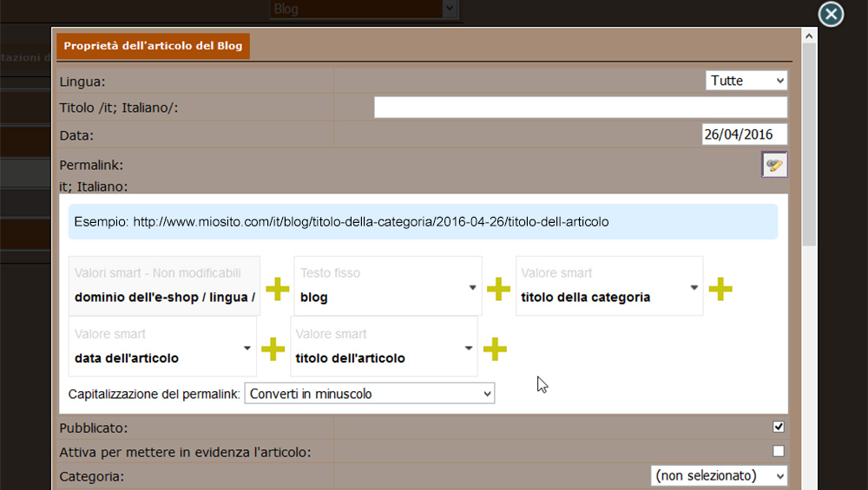
Task: Click the Data field showing 26/04/2016
Action: [x=745, y=134]
